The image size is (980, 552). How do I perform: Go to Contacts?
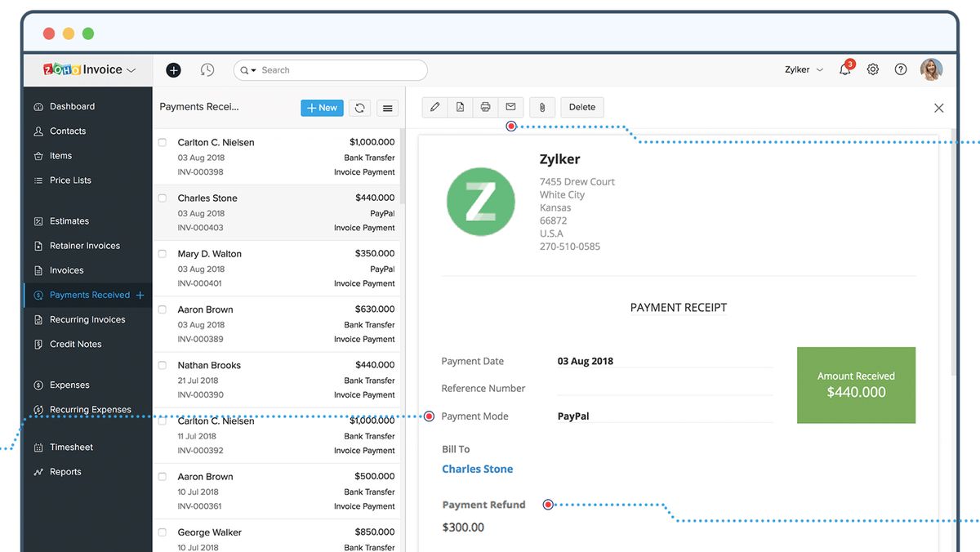pos(68,131)
